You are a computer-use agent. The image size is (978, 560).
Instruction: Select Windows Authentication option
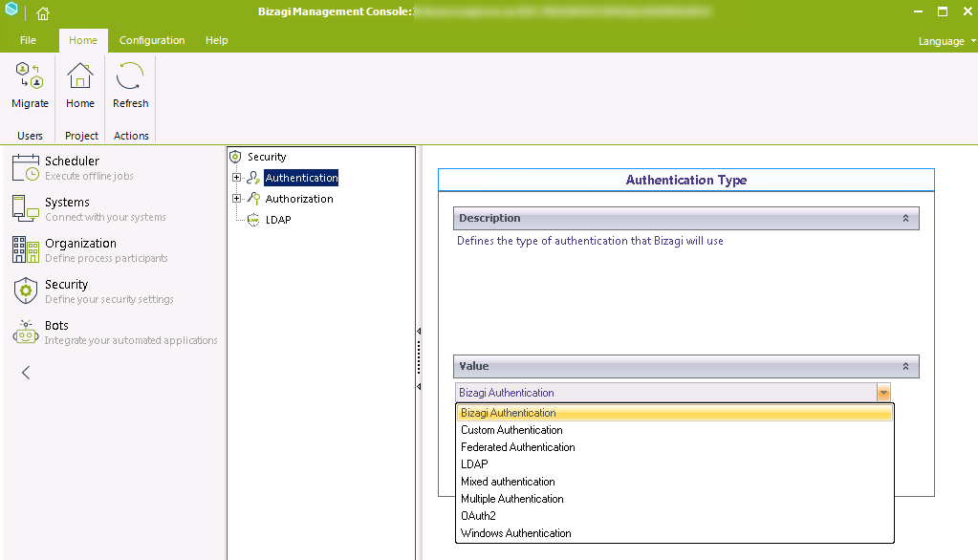(x=675, y=533)
